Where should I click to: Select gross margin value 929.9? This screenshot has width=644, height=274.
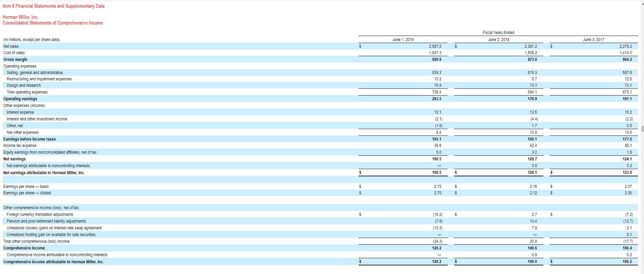tap(437, 60)
